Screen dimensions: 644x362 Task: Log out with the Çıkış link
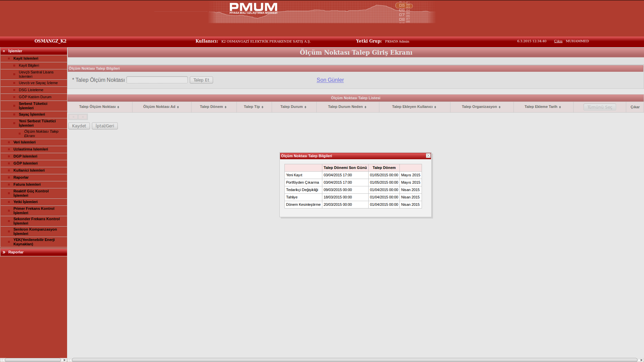click(558, 41)
